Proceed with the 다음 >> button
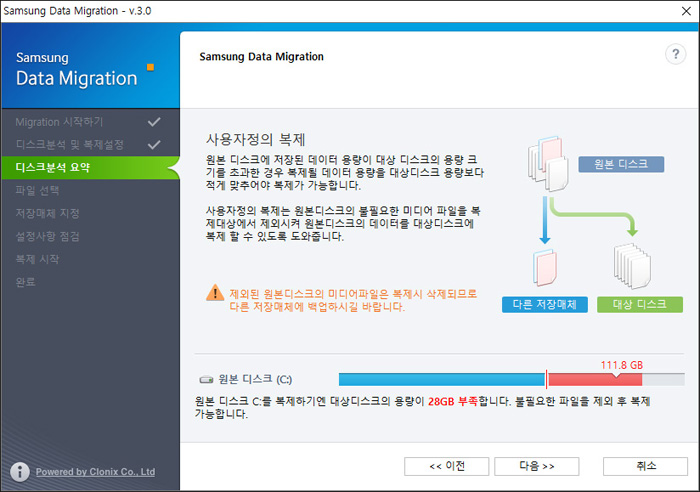 537,466
